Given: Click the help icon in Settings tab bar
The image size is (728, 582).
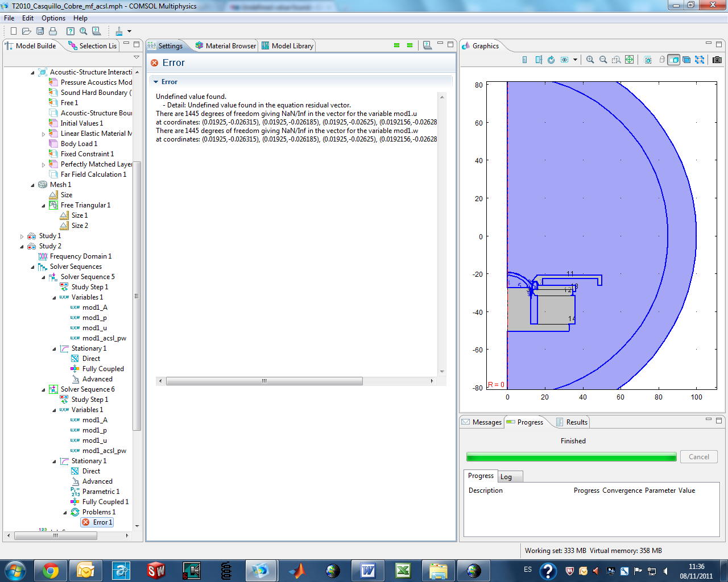Looking at the screenshot, I should click(427, 45).
